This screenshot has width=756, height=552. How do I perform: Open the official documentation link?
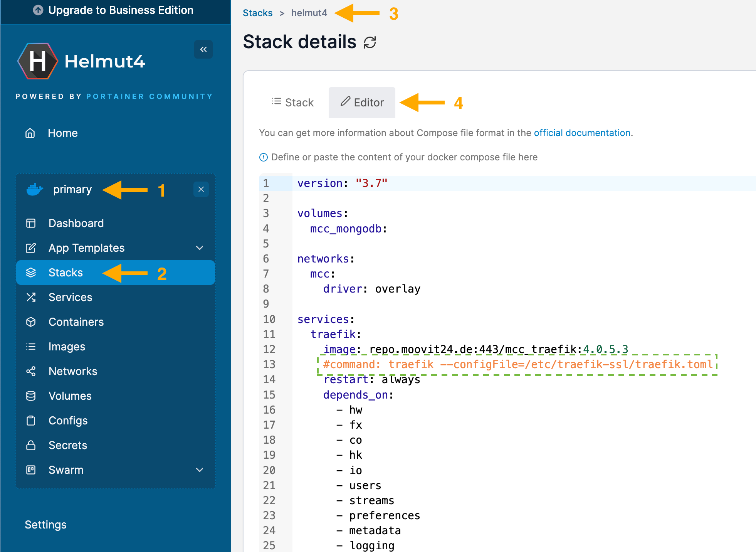point(582,133)
